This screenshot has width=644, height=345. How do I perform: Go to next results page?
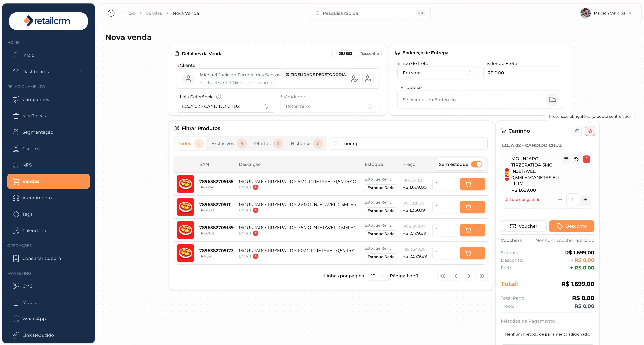(469, 276)
